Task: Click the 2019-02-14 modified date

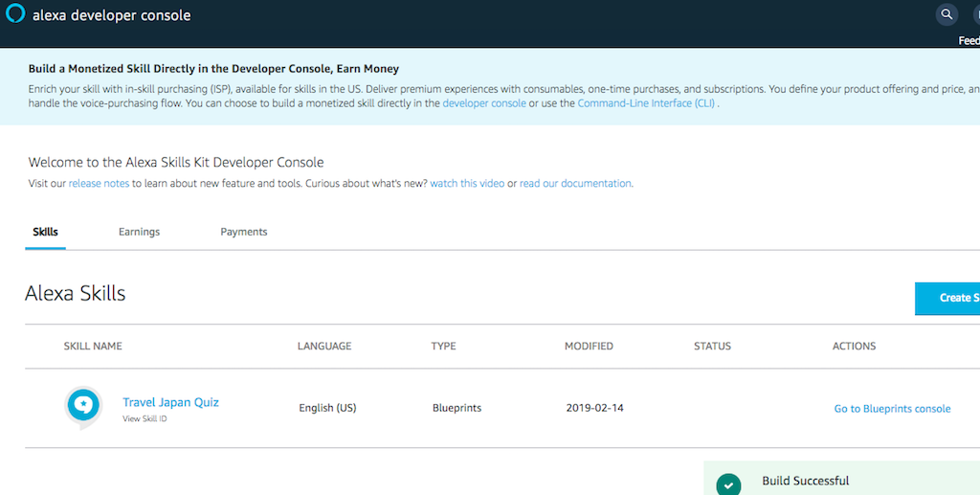Action: (594, 408)
